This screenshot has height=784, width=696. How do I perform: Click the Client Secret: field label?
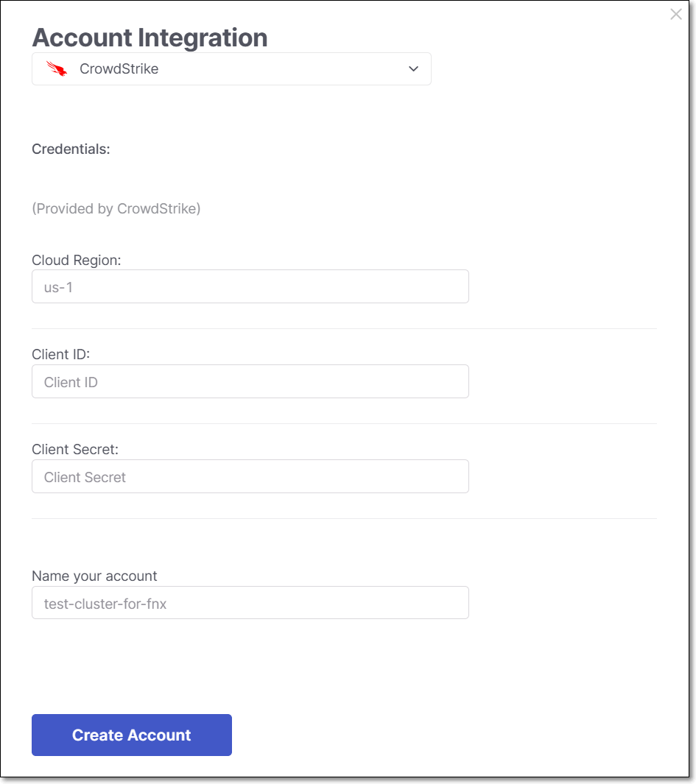(75, 449)
